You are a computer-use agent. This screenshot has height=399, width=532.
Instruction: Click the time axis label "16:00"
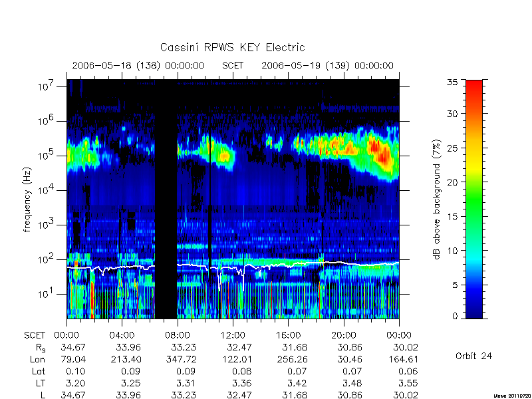coord(289,335)
